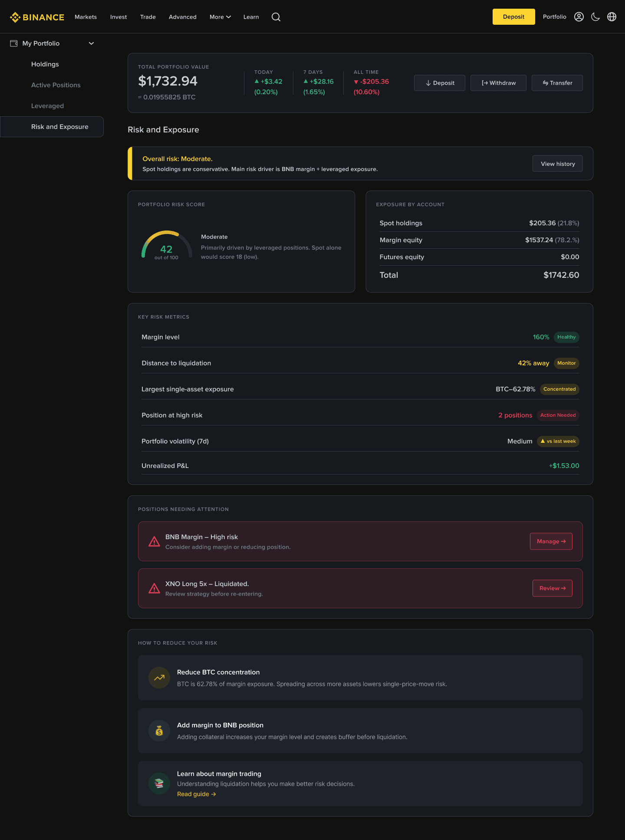Click the Action Needed badge
This screenshot has height=840, width=625.
(558, 415)
